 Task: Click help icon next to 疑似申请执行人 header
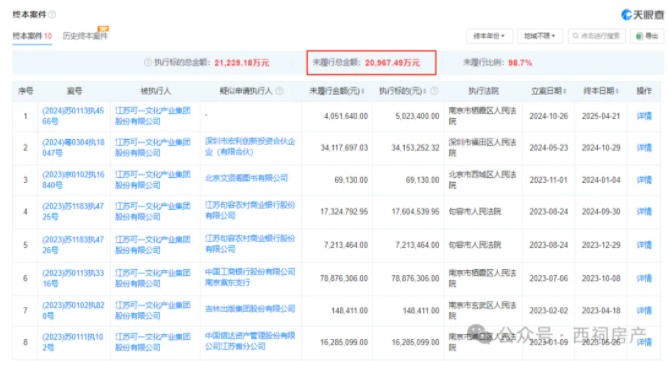click(279, 91)
